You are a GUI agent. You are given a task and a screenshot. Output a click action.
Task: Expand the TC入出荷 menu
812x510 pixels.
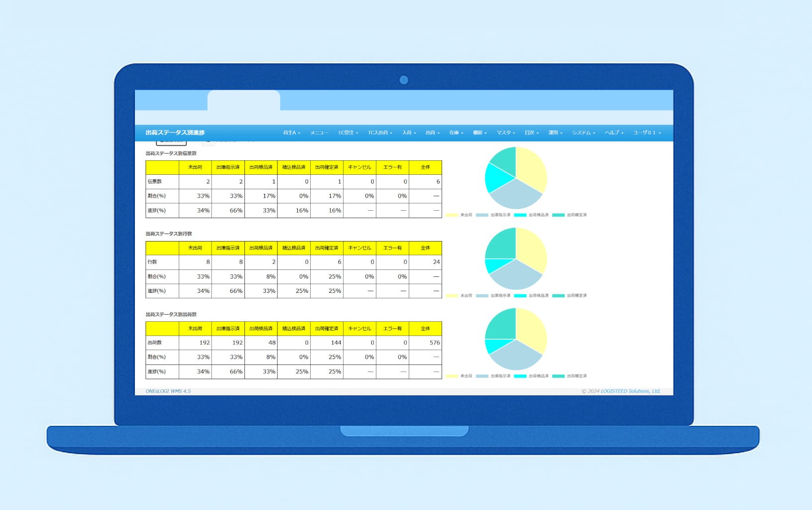tap(380, 133)
